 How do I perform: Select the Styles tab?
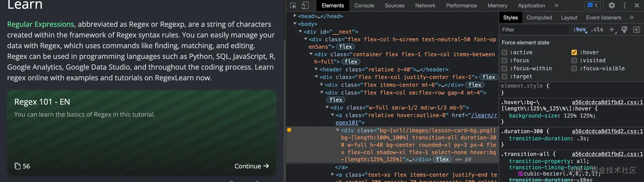pyautogui.click(x=510, y=17)
